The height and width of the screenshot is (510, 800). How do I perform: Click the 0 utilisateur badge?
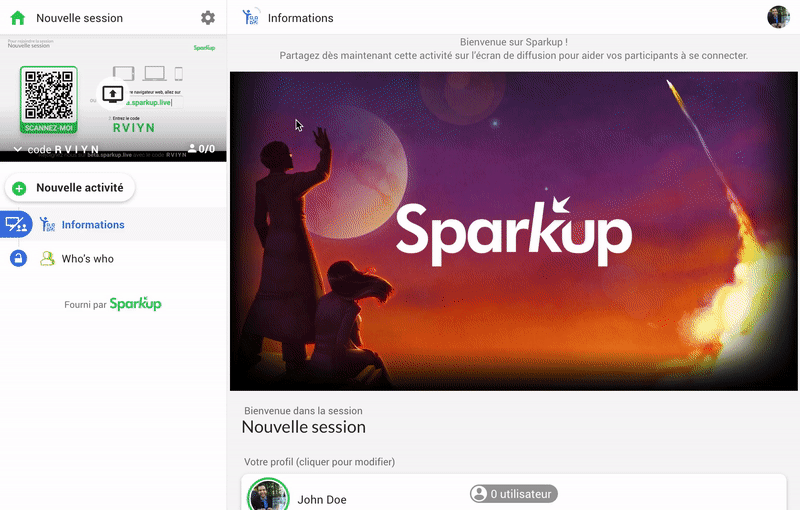[514, 494]
